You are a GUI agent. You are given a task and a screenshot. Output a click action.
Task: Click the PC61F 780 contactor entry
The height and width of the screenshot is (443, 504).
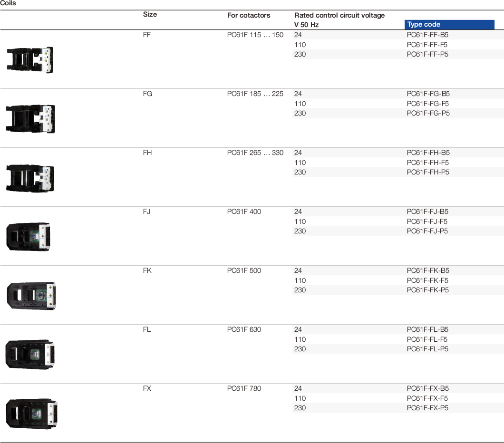244,388
